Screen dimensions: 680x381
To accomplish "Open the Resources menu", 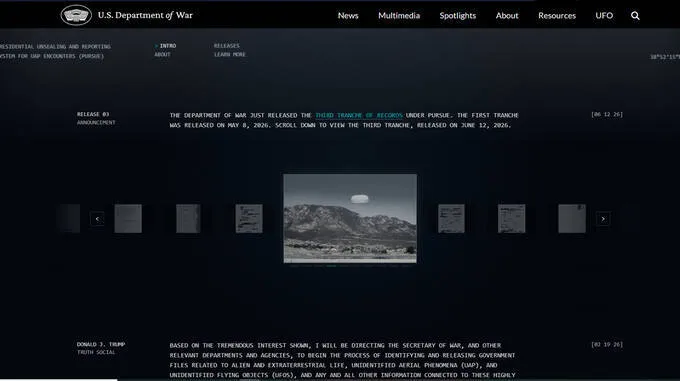I will point(557,16).
